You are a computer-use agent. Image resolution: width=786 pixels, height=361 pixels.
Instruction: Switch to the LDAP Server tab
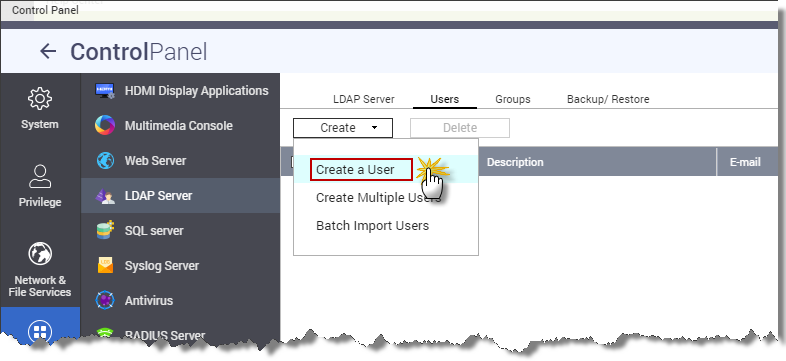tap(363, 99)
